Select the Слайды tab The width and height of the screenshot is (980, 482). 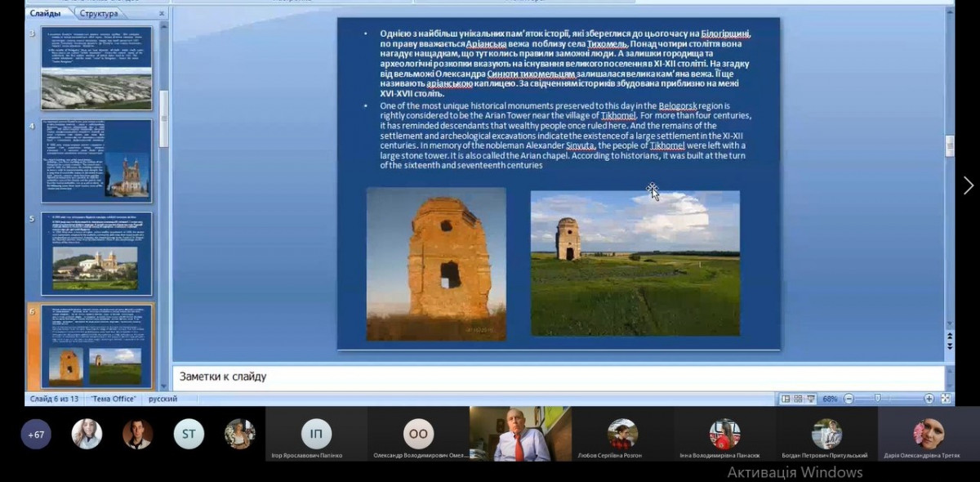(x=46, y=13)
